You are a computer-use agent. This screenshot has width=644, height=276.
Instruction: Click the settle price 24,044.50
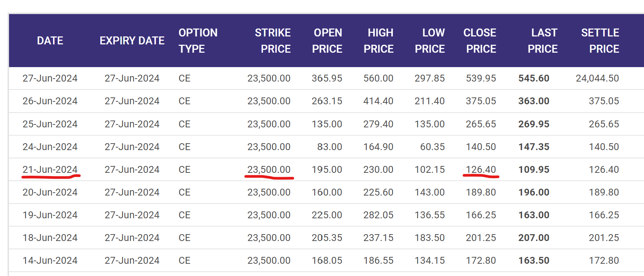[597, 78]
